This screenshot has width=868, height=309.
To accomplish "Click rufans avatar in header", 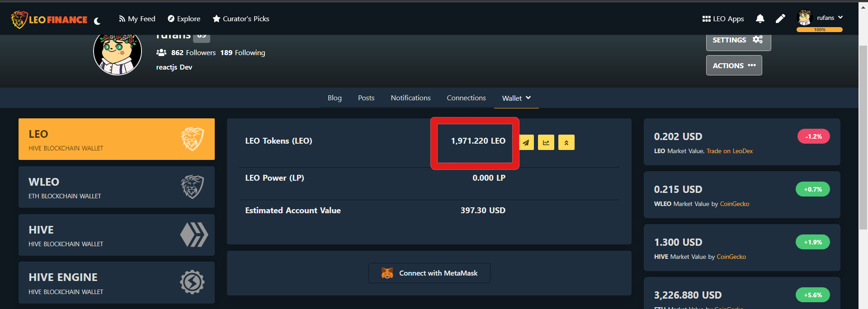I will click(804, 18).
